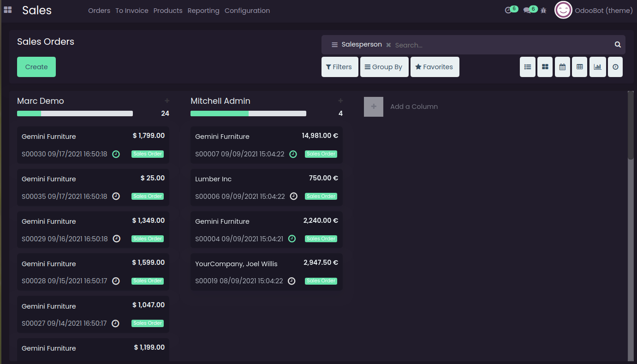Viewport: 637px width, 364px height.
Task: Open the apps grid home menu
Action: click(7, 10)
